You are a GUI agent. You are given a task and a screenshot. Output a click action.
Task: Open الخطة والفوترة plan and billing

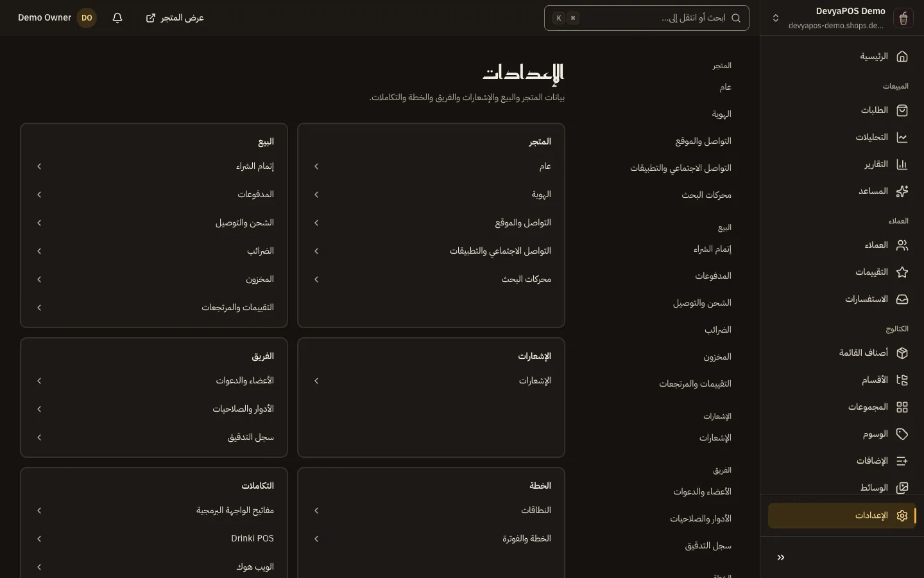point(431,539)
